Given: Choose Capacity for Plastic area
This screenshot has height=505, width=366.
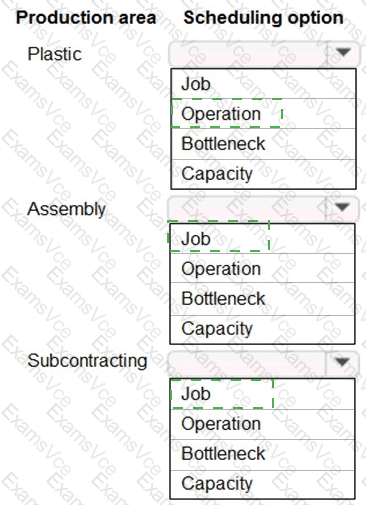Looking at the screenshot, I should [x=263, y=174].
